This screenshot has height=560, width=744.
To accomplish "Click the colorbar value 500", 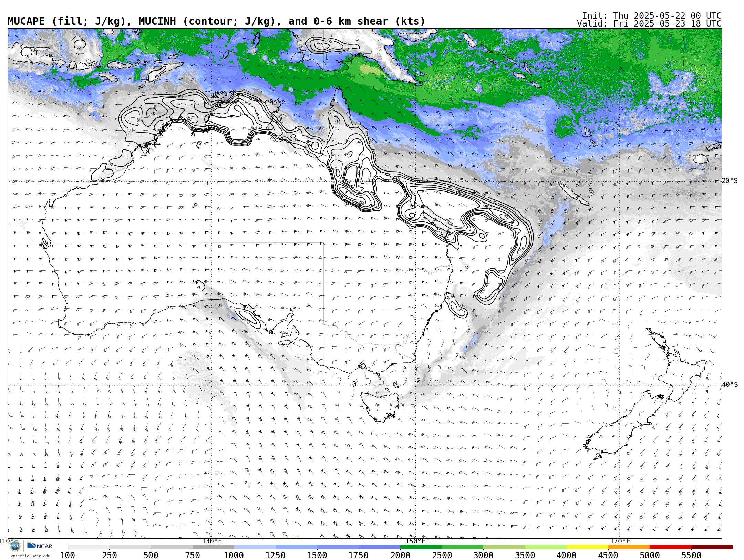I will pos(151,556).
